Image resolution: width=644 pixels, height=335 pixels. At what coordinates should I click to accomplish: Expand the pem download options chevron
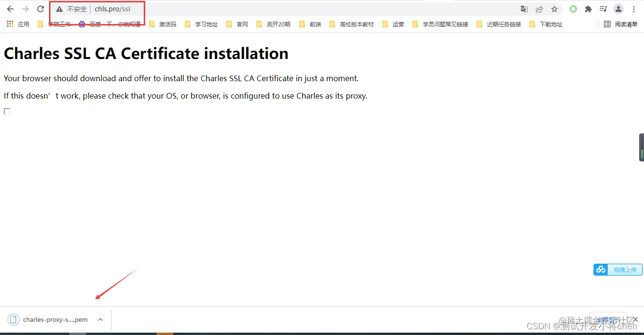point(100,319)
